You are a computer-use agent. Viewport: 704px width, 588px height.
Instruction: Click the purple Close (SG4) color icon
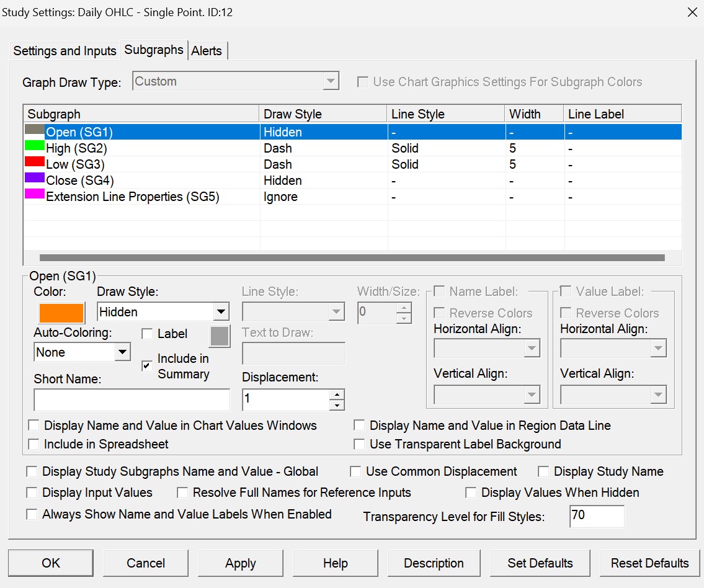(x=35, y=179)
